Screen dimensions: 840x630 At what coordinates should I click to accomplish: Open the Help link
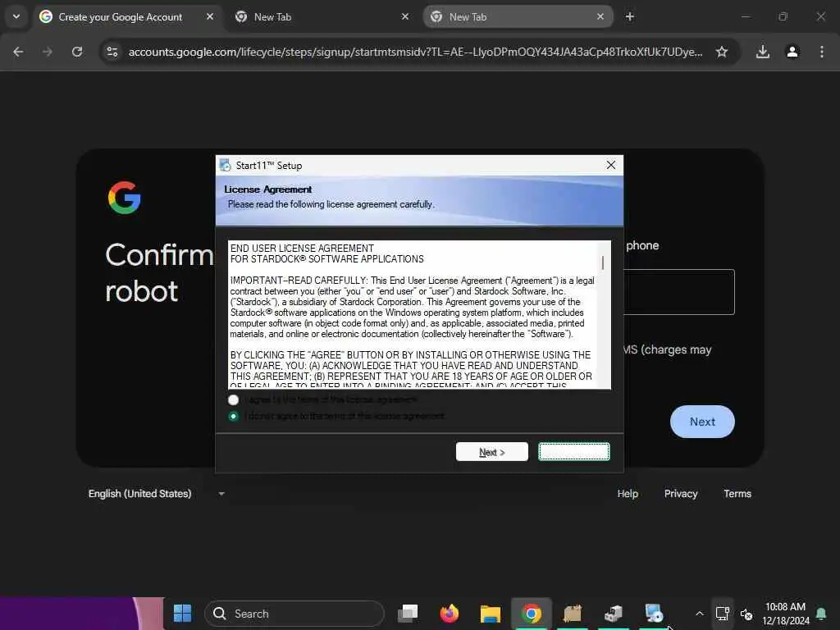click(628, 493)
